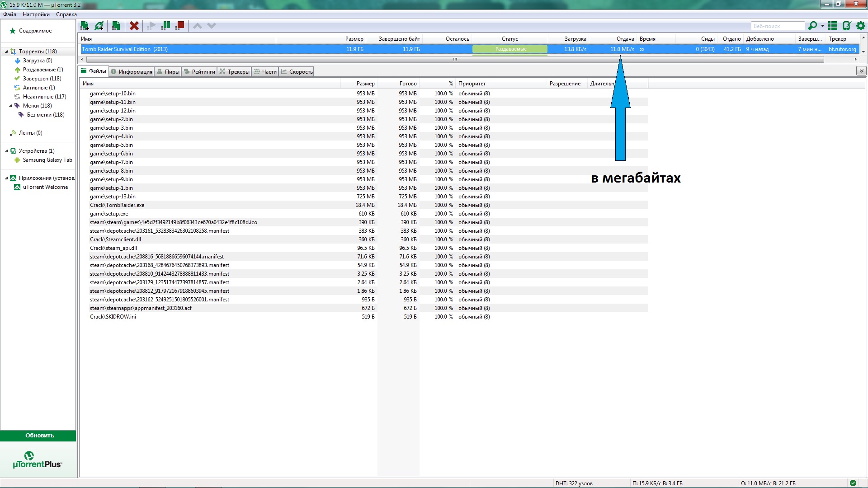Switch to the Трекеры tab
The height and width of the screenshot is (488, 868).
pos(235,71)
